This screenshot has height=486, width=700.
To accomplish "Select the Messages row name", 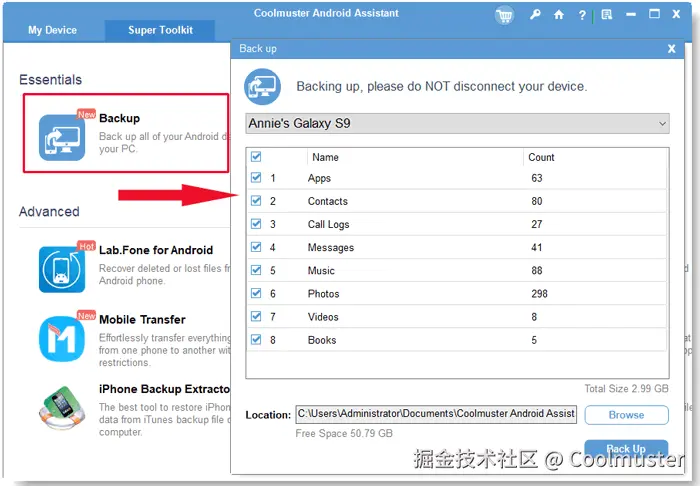I will [331, 248].
